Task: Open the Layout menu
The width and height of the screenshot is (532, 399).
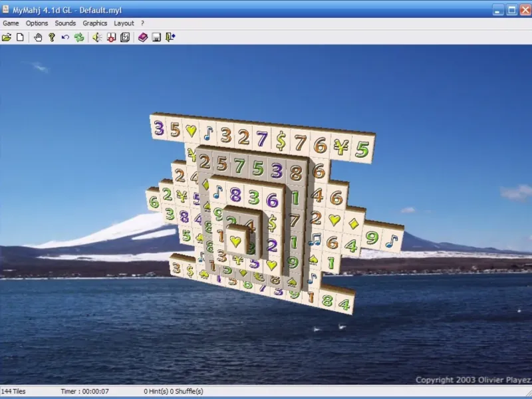Action: point(124,23)
